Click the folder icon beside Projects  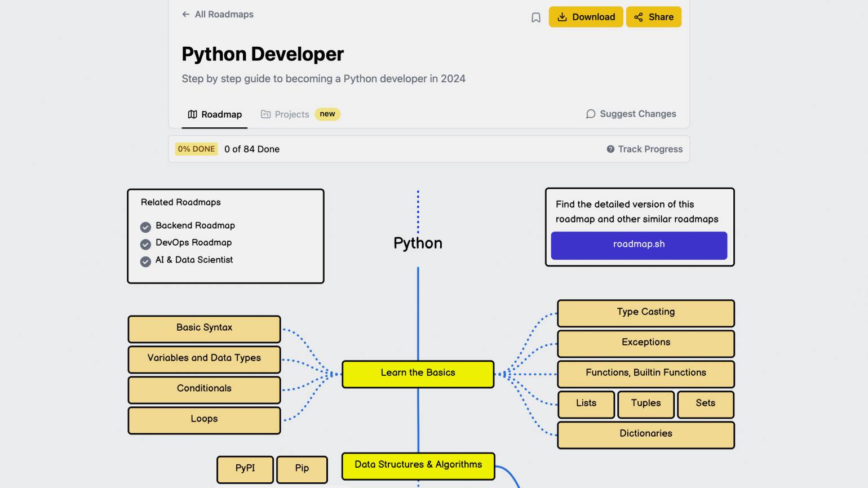(x=266, y=114)
